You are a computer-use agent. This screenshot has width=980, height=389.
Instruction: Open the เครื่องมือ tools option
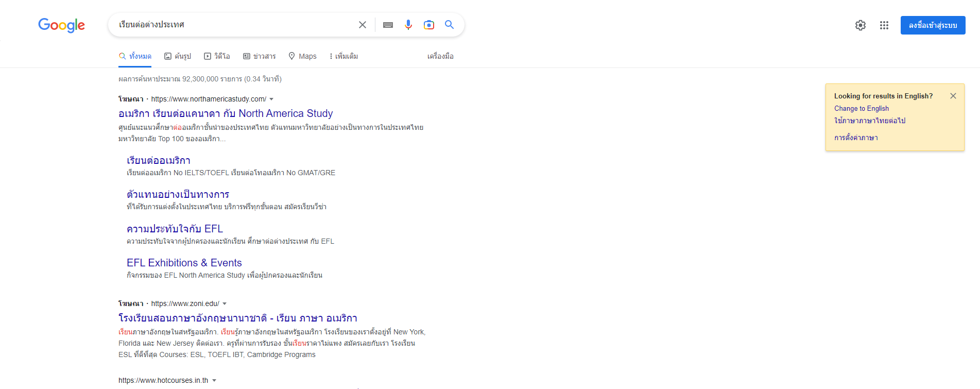pos(440,56)
